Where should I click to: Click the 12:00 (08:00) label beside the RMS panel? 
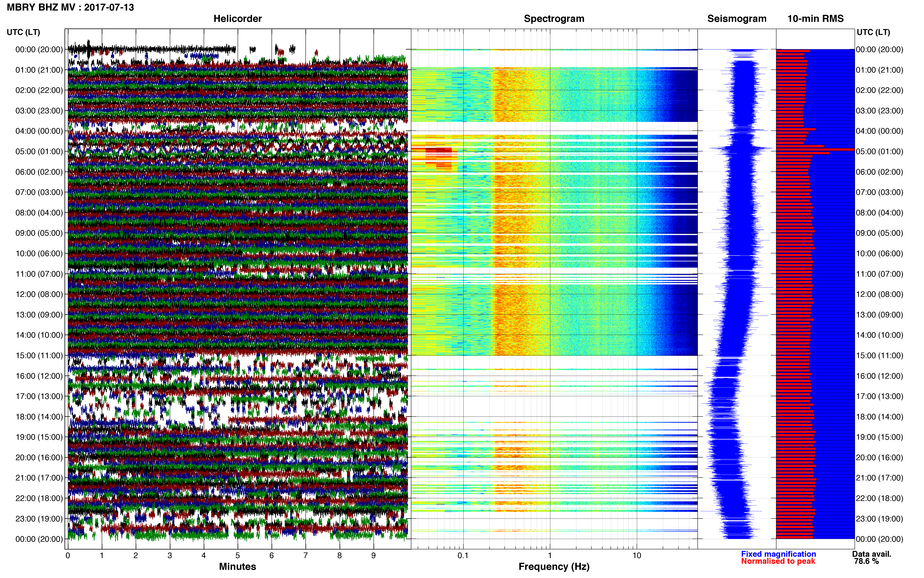click(880, 294)
